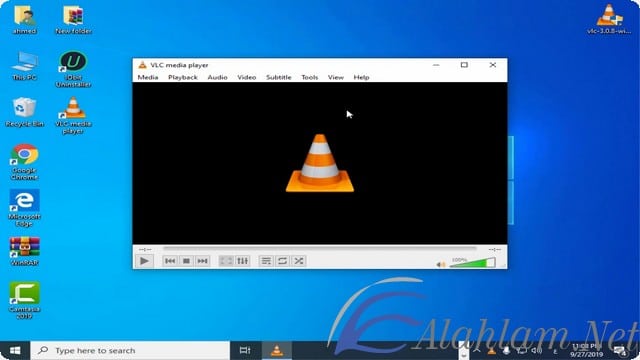
Task: Skip to next media track
Action: coord(202,261)
